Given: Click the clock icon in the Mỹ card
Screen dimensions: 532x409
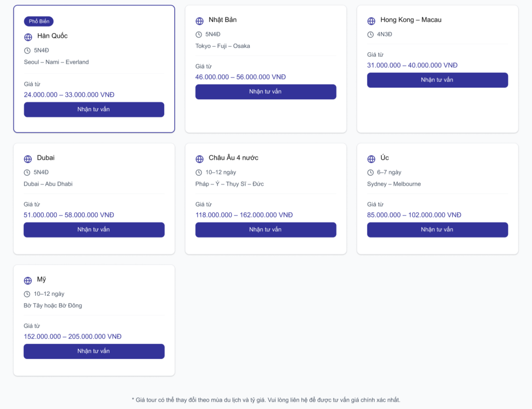Looking at the screenshot, I should point(27,294).
